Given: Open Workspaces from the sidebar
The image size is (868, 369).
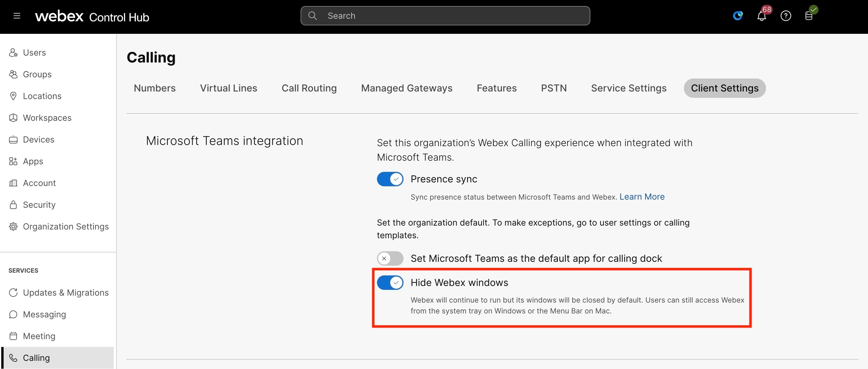Looking at the screenshot, I should click(x=47, y=117).
